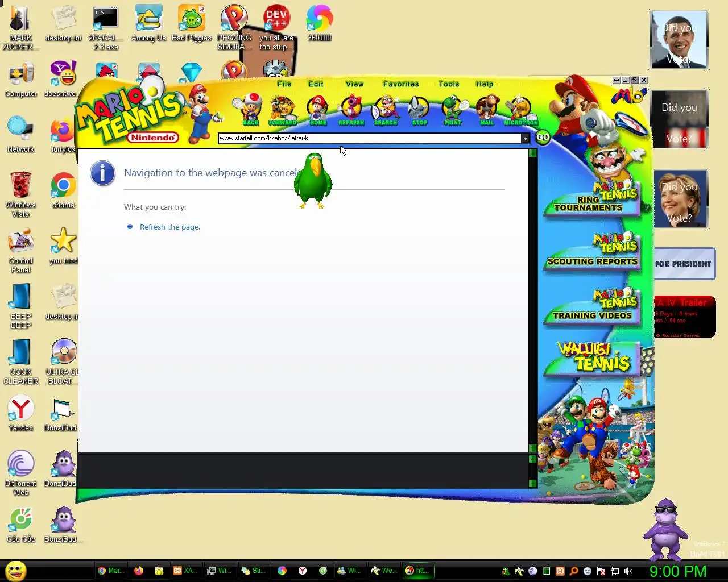Image resolution: width=728 pixels, height=582 pixels.
Task: Select the Dev-C++ 'you all are' icon
Action: pyautogui.click(x=276, y=27)
